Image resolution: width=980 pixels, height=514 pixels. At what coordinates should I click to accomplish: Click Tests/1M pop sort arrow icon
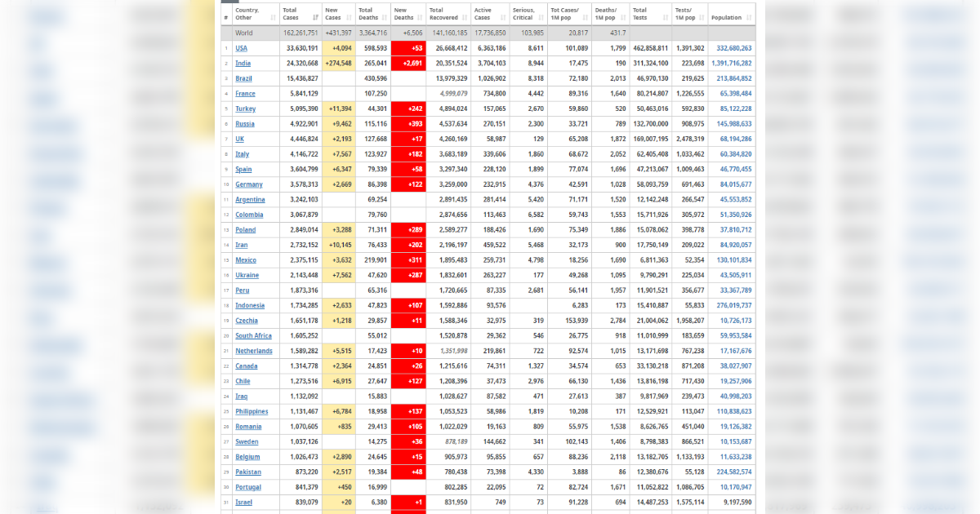click(702, 18)
